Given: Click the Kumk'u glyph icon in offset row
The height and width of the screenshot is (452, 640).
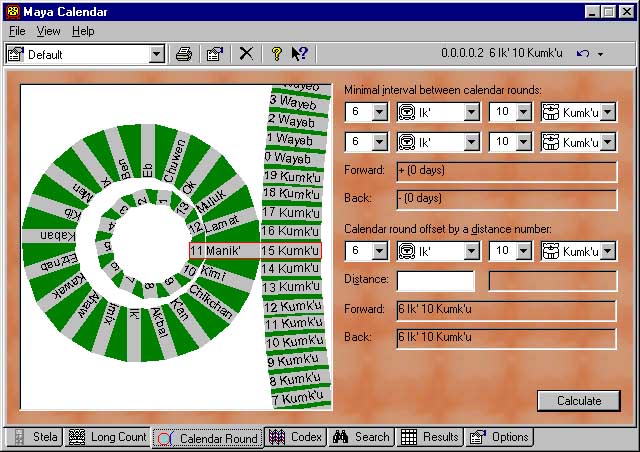Looking at the screenshot, I should click(551, 252).
